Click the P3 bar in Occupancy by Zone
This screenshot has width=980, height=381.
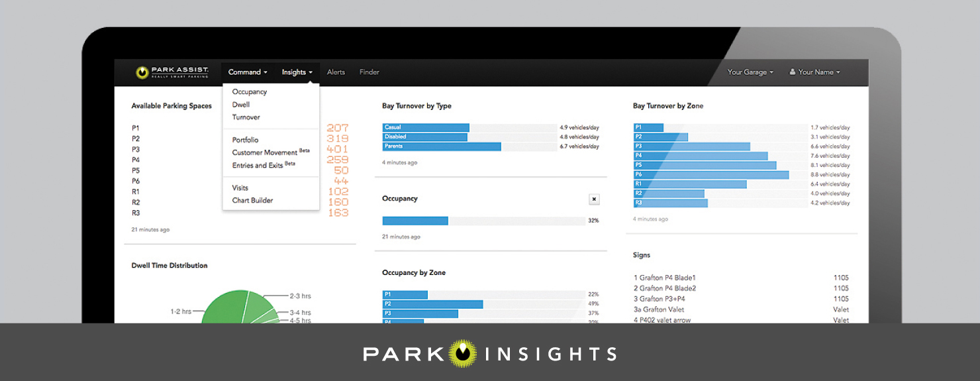(420, 313)
